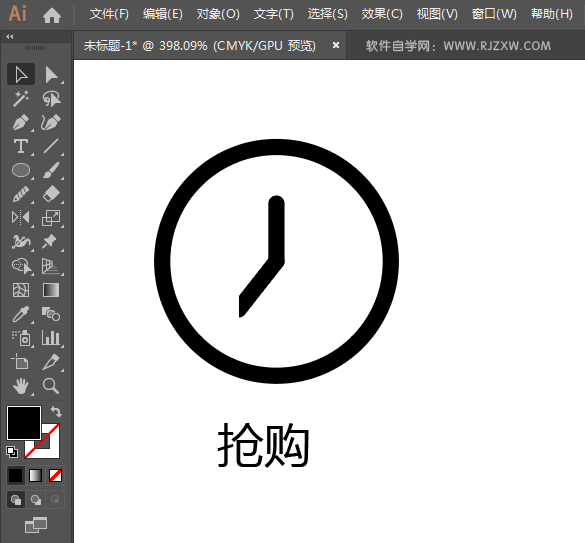Select the Lasso tool

coord(51,98)
